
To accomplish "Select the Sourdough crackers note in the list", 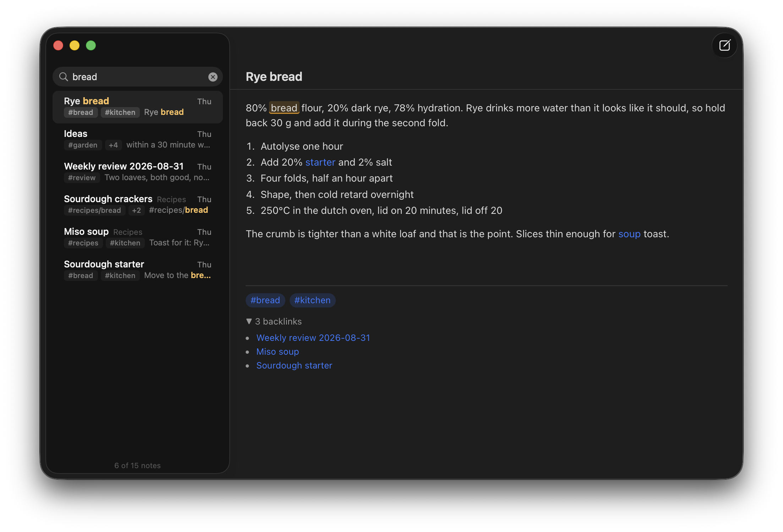I will pyautogui.click(x=138, y=205).
